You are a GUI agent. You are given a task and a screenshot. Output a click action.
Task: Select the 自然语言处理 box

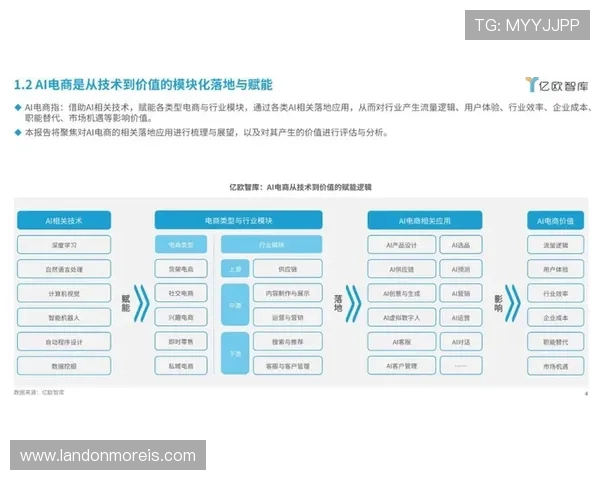[64, 269]
